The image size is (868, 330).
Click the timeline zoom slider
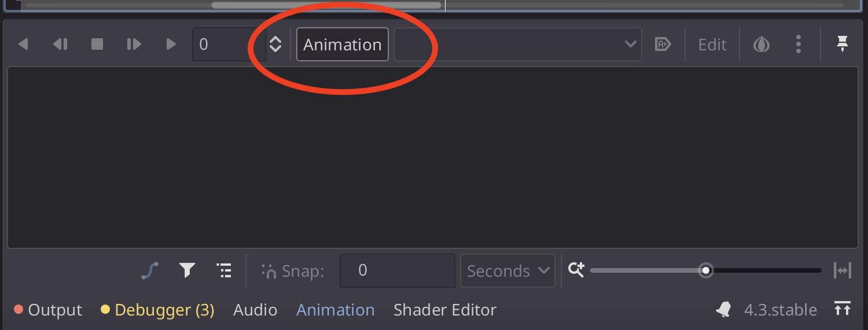(x=705, y=270)
